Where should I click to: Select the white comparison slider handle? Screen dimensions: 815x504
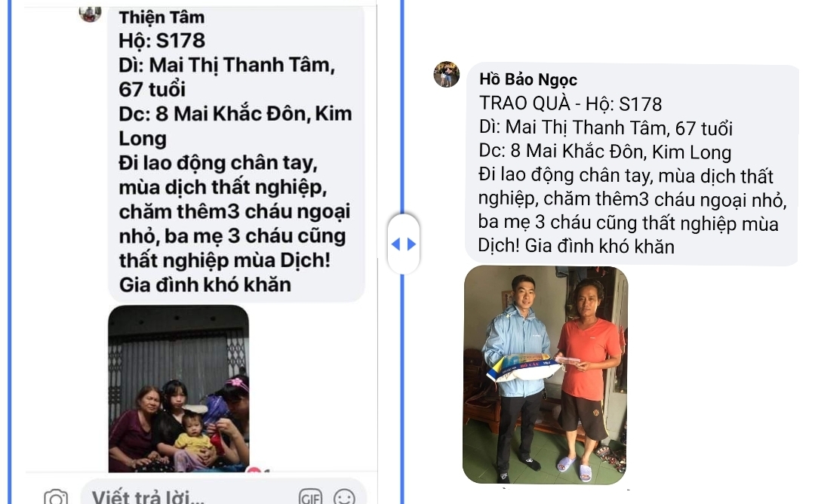(x=403, y=244)
